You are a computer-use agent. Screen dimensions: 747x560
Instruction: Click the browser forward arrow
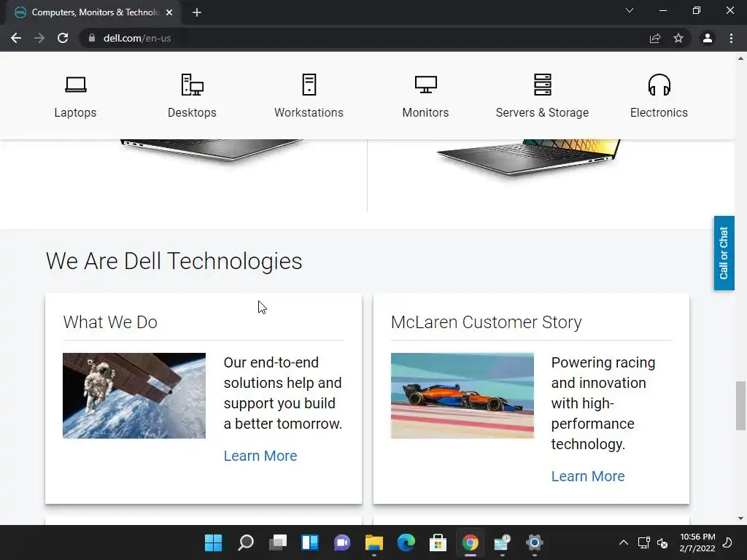point(39,38)
